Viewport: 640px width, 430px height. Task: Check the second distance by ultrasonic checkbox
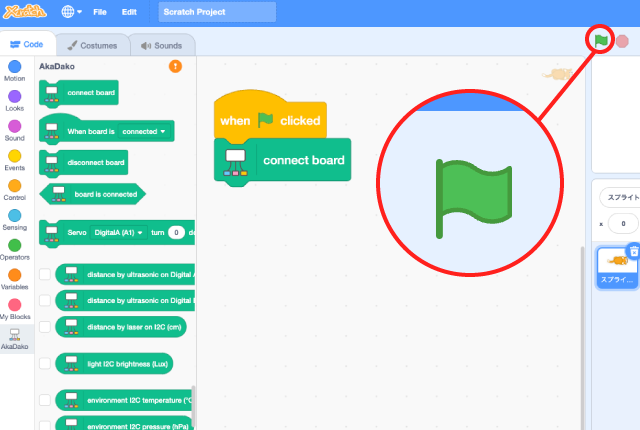tap(45, 301)
